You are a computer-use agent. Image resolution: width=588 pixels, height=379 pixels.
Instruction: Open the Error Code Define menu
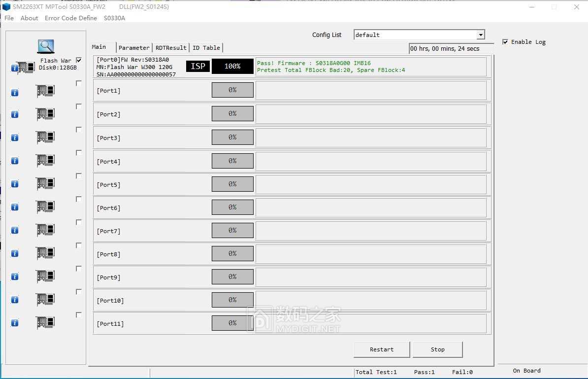click(71, 18)
